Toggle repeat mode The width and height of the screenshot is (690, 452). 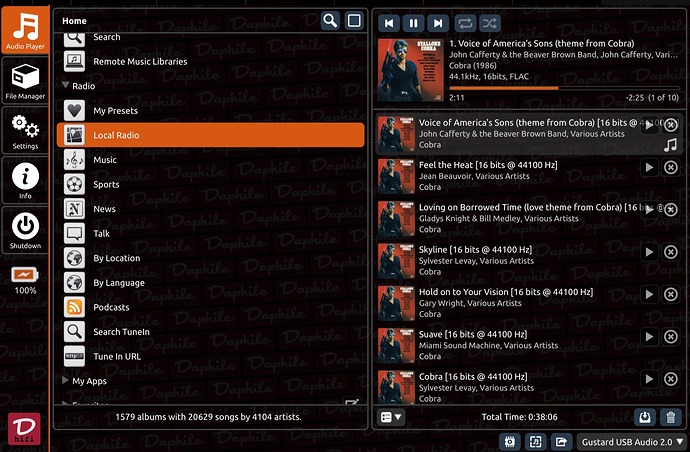coord(465,22)
